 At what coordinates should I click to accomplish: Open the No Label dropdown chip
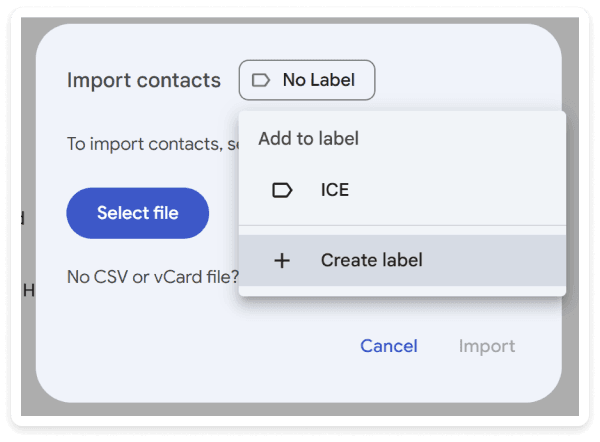point(307,80)
